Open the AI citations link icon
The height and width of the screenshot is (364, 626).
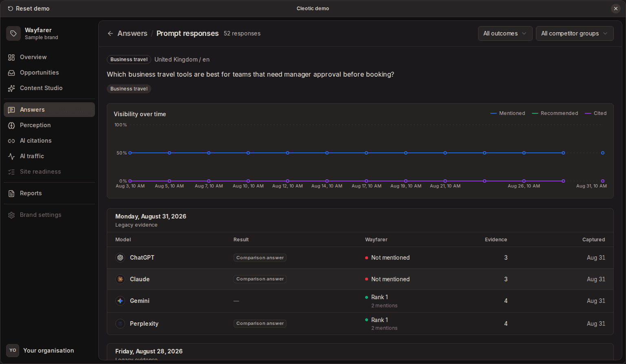point(11,141)
